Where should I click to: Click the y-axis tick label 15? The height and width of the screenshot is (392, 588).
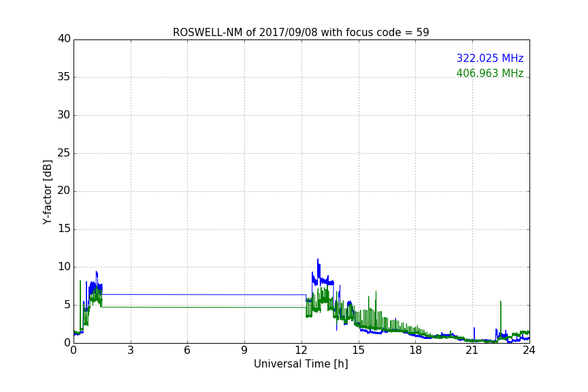click(64, 229)
